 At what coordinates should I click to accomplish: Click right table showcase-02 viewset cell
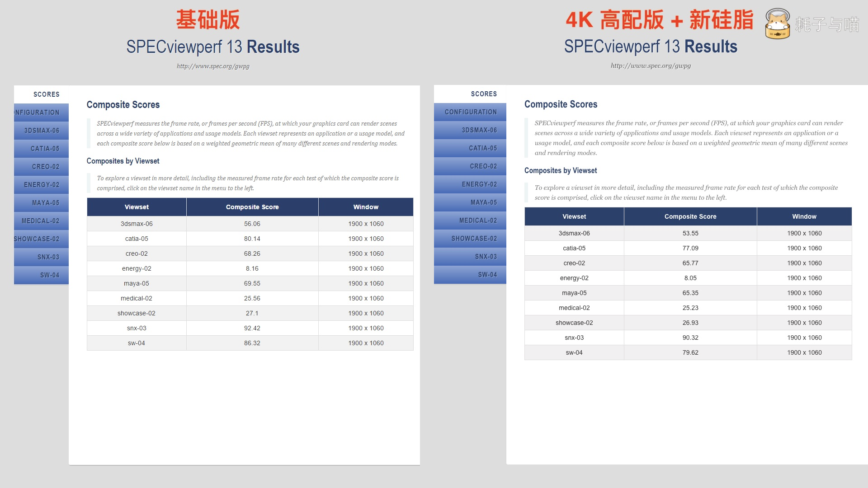(x=574, y=323)
